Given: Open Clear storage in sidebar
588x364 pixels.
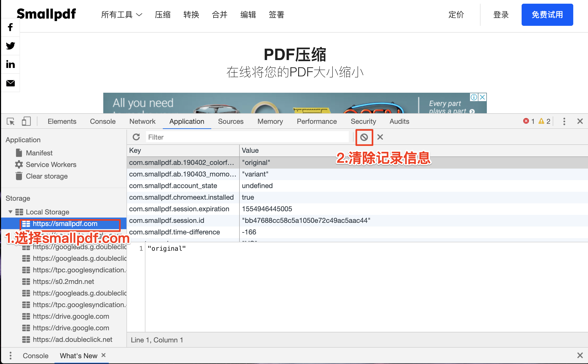Looking at the screenshot, I should click(47, 176).
